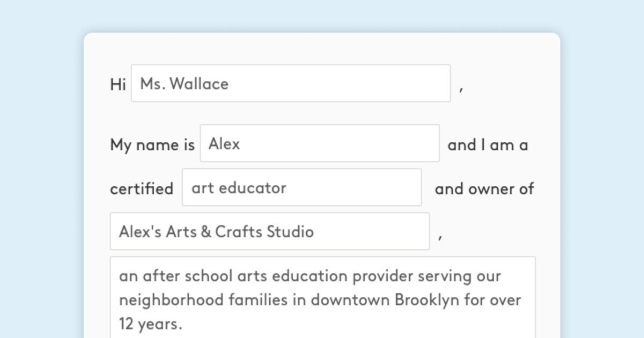
Task: Click the and I am a text
Action: pos(487,144)
